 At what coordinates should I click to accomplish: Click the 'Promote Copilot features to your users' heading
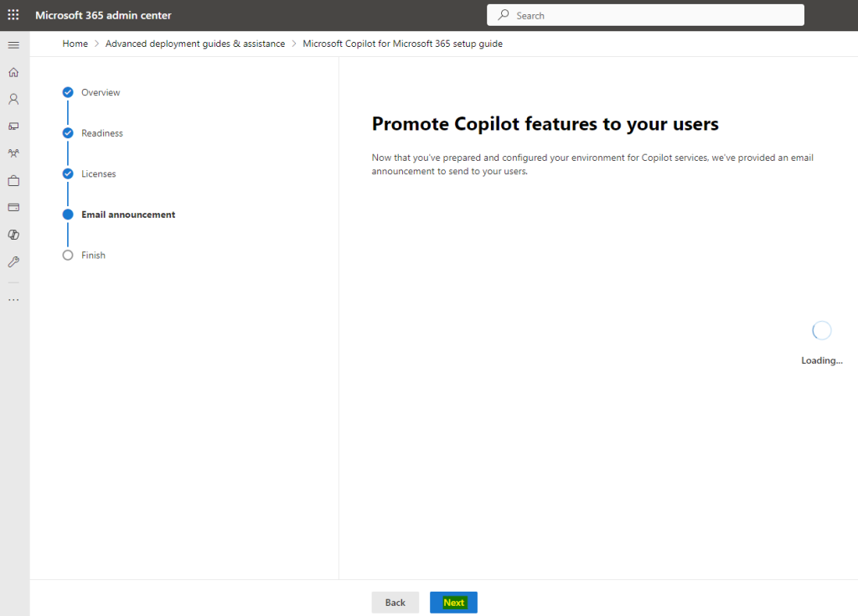(x=545, y=124)
